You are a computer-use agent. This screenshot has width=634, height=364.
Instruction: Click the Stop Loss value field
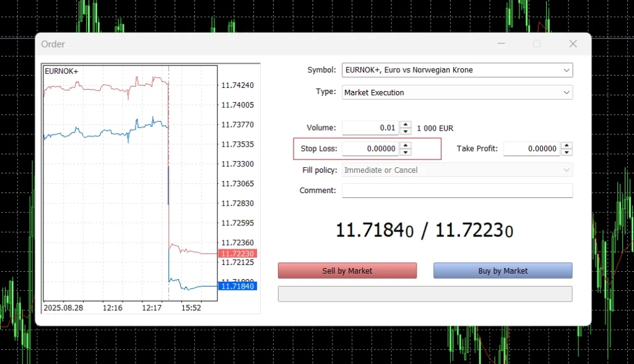[x=370, y=149]
